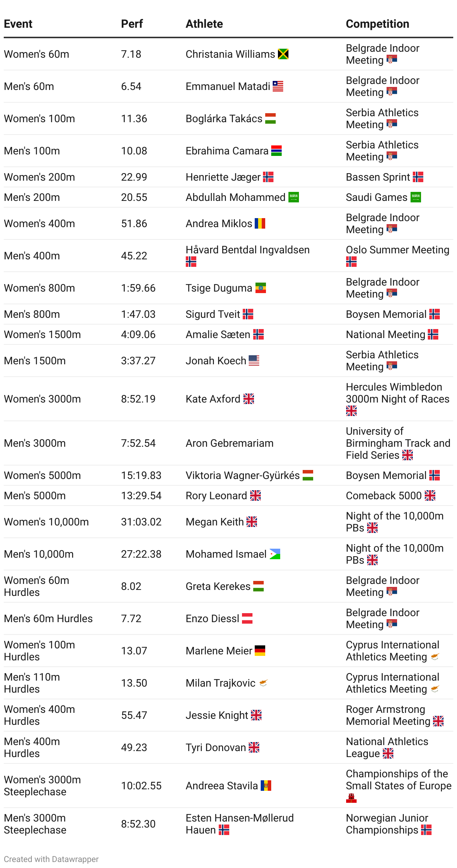The width and height of the screenshot is (457, 868).
Task: Click the Athlete column header
Action: pos(204,24)
